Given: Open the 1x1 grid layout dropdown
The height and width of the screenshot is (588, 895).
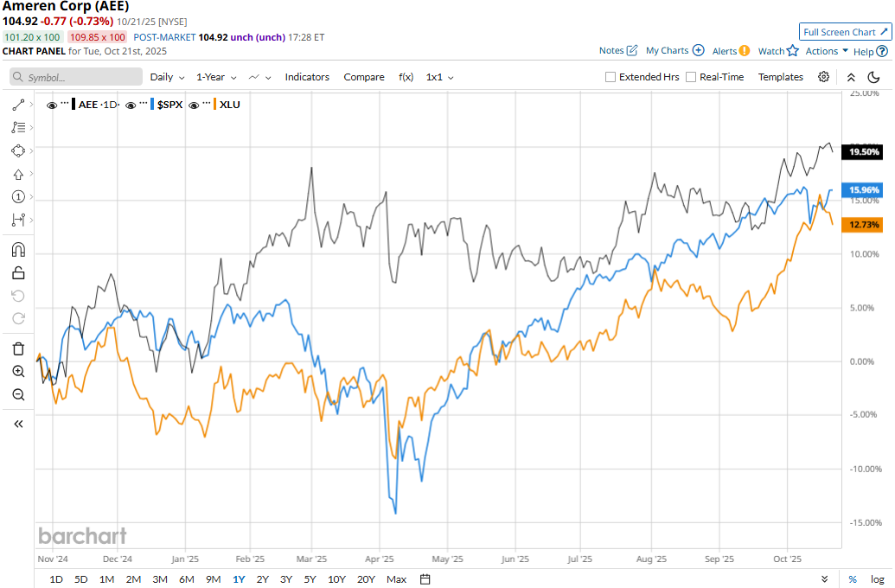Looking at the screenshot, I should pyautogui.click(x=439, y=77).
